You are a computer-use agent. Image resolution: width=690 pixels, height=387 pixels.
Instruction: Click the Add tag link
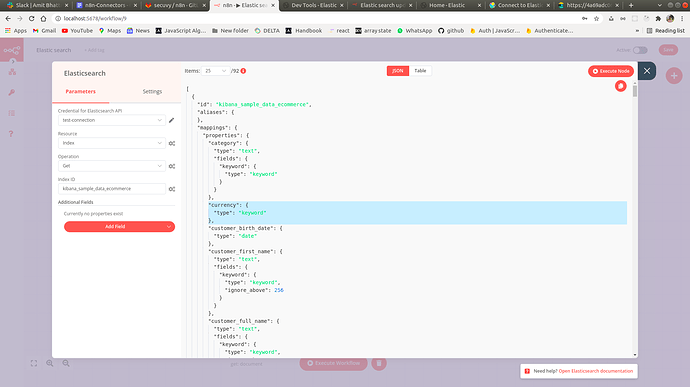[x=94, y=50]
